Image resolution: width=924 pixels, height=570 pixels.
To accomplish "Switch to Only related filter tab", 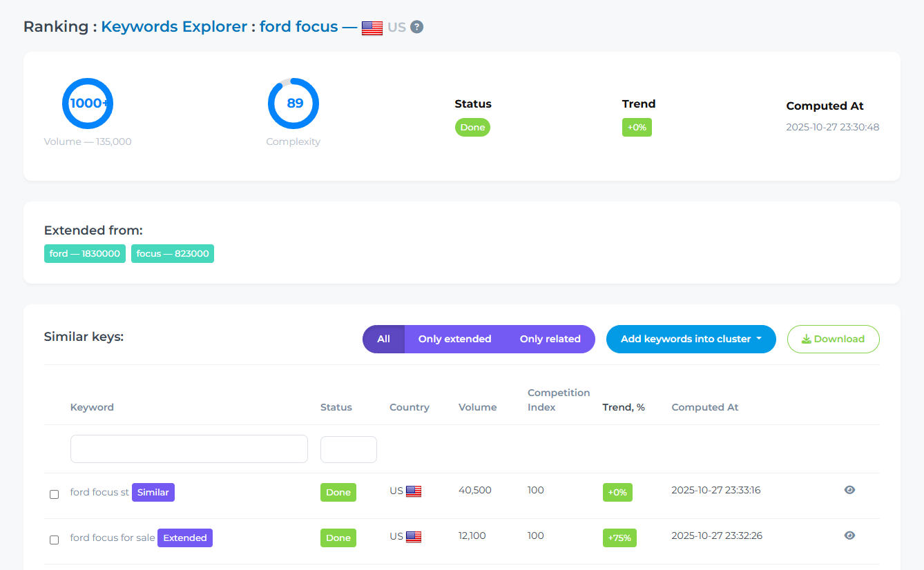I will (x=550, y=339).
